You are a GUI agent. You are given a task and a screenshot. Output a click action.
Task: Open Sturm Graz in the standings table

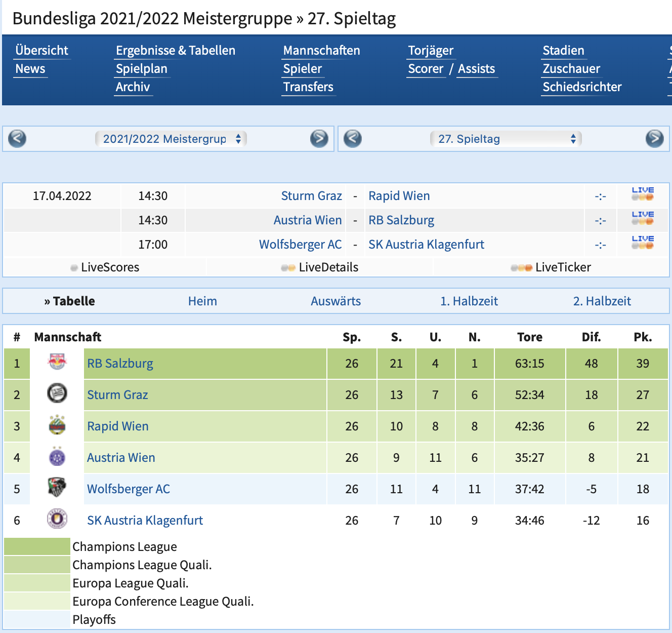[x=117, y=395]
